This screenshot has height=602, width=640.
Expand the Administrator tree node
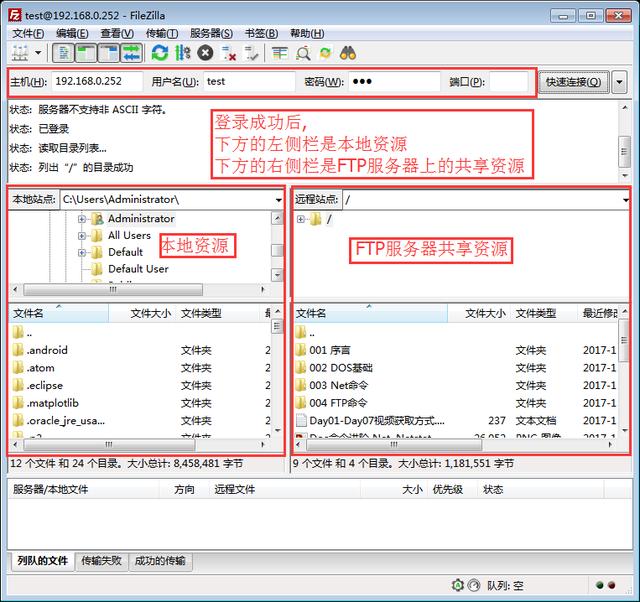(x=82, y=219)
